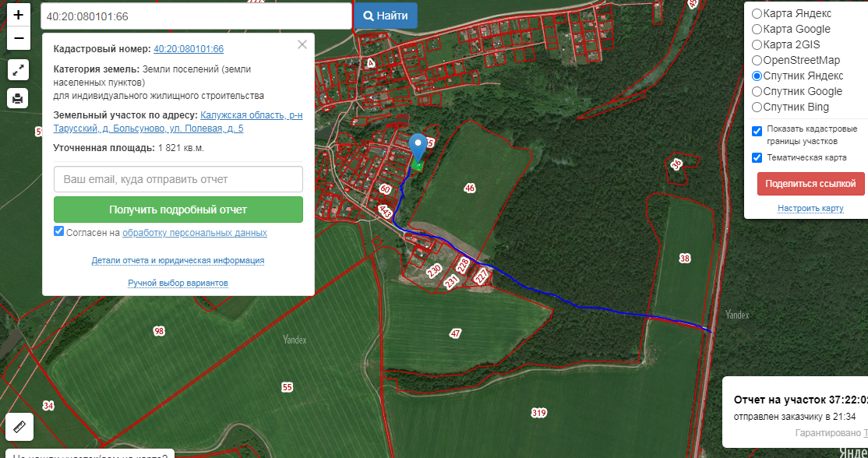This screenshot has width=868, height=458.
Task: Open cadastral number 40:20:080101:66 link
Action: pyautogui.click(x=189, y=48)
